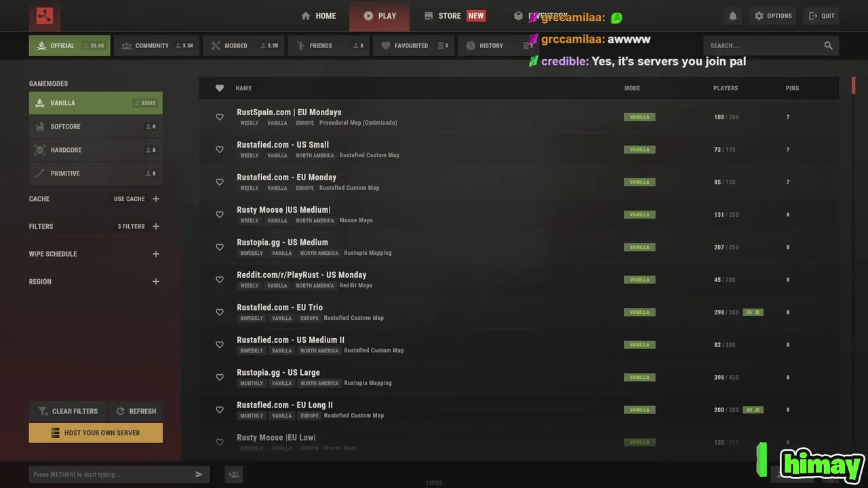This screenshot has height=488, width=868.
Task: Switch to the Official servers tab
Action: [69, 45]
